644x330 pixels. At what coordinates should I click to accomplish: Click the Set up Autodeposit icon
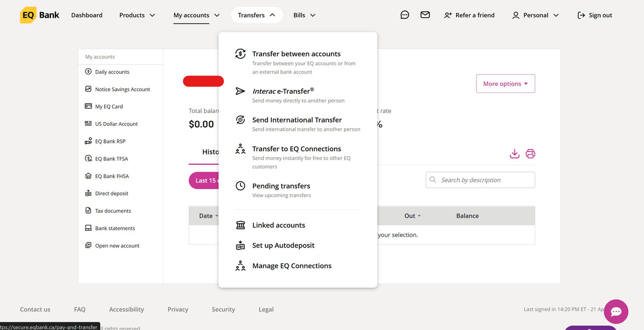pyautogui.click(x=240, y=245)
